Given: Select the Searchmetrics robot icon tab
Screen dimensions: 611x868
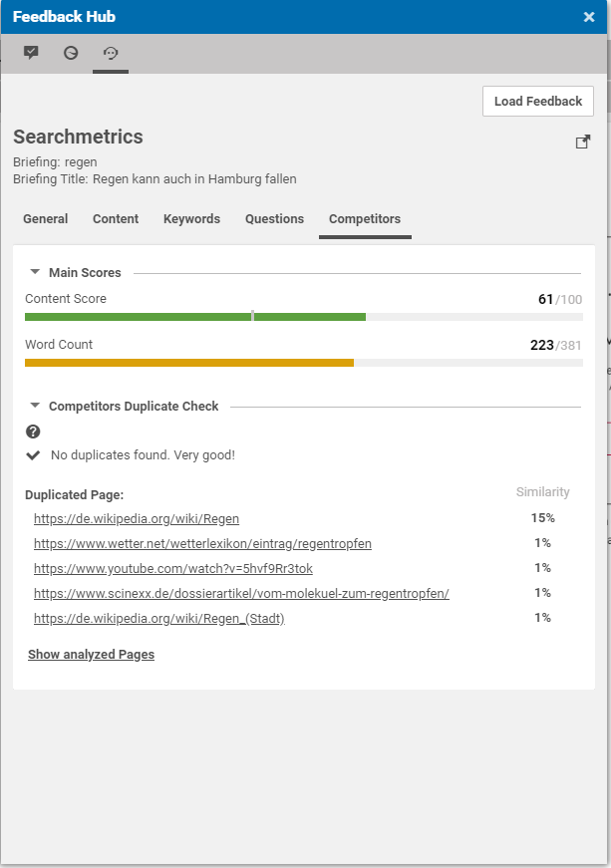Looking at the screenshot, I should [x=111, y=53].
